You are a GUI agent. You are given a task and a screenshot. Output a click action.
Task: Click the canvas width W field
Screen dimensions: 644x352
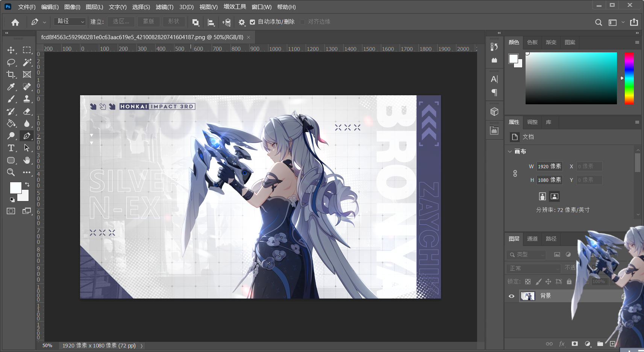coord(549,166)
